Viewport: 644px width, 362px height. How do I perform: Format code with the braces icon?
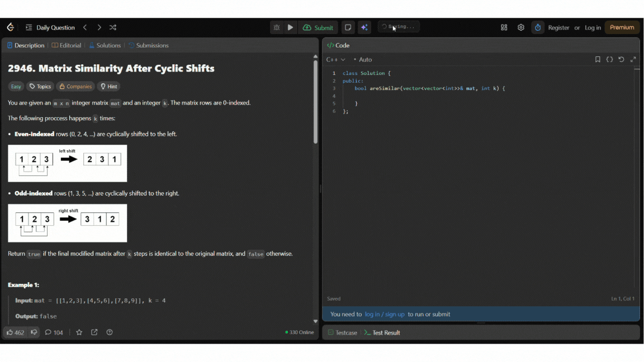(609, 60)
